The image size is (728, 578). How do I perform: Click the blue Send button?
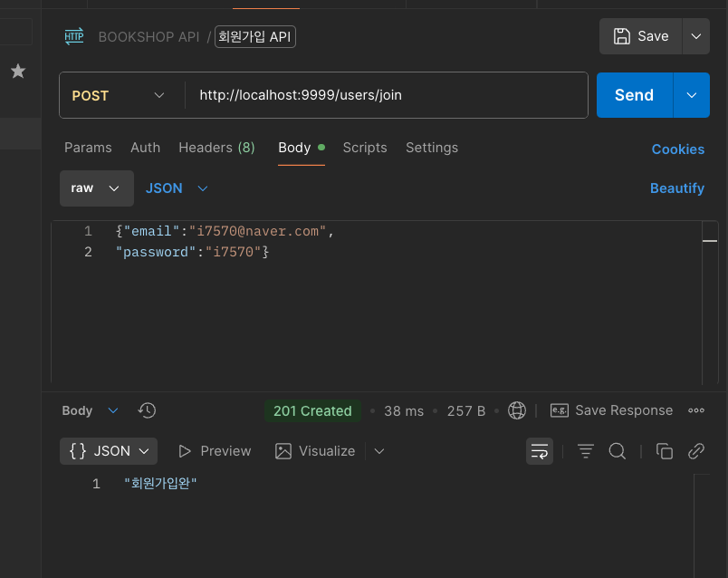click(634, 95)
